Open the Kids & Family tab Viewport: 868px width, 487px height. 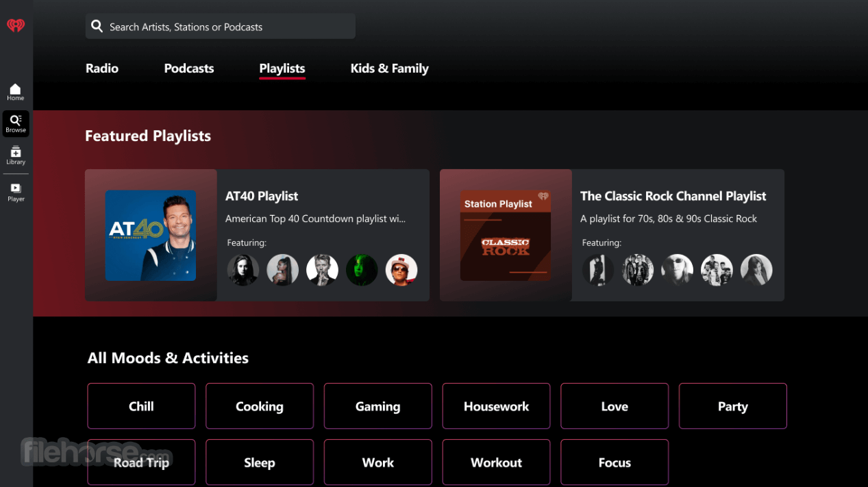(x=390, y=68)
